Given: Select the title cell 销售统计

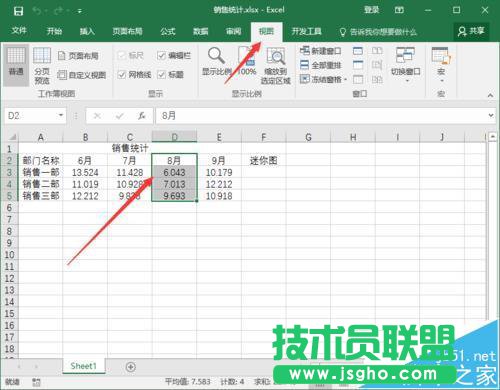Looking at the screenshot, I should (x=130, y=148).
